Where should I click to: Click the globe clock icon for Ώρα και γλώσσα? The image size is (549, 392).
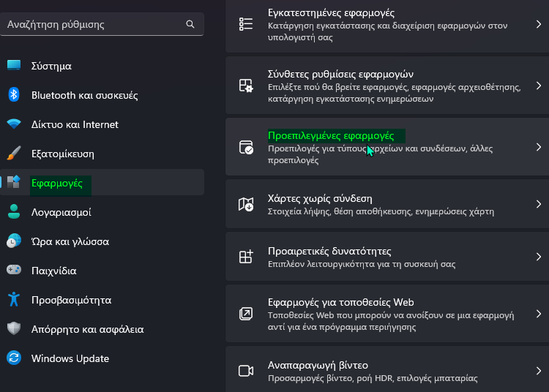click(x=14, y=241)
